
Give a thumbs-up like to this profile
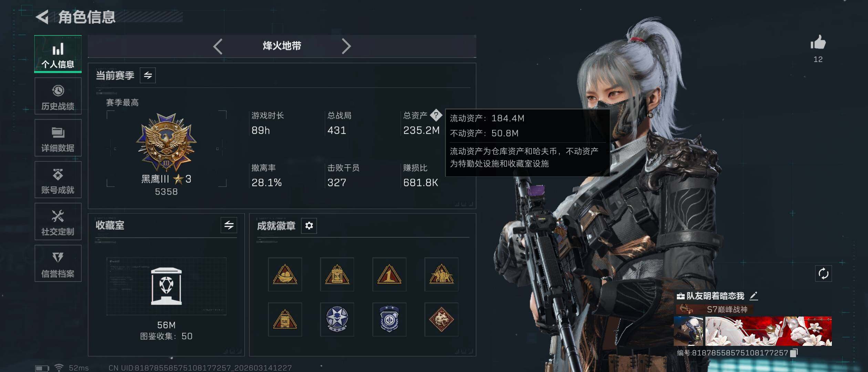818,43
